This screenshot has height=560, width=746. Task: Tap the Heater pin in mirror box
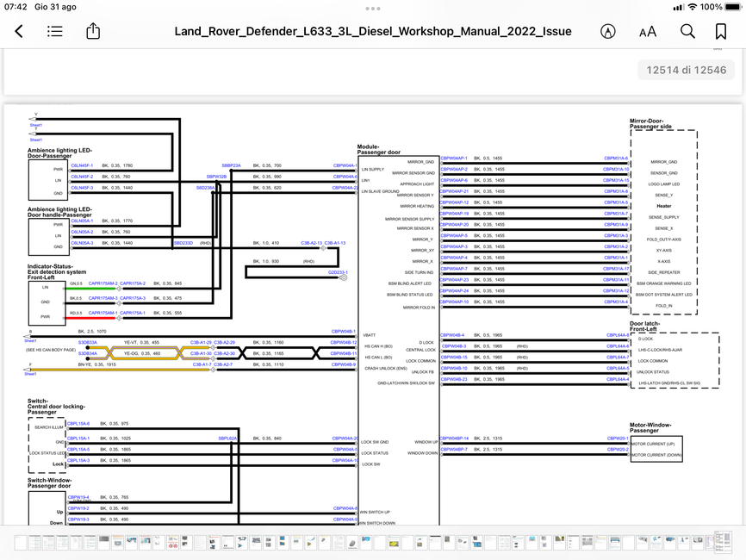pyautogui.click(x=663, y=206)
